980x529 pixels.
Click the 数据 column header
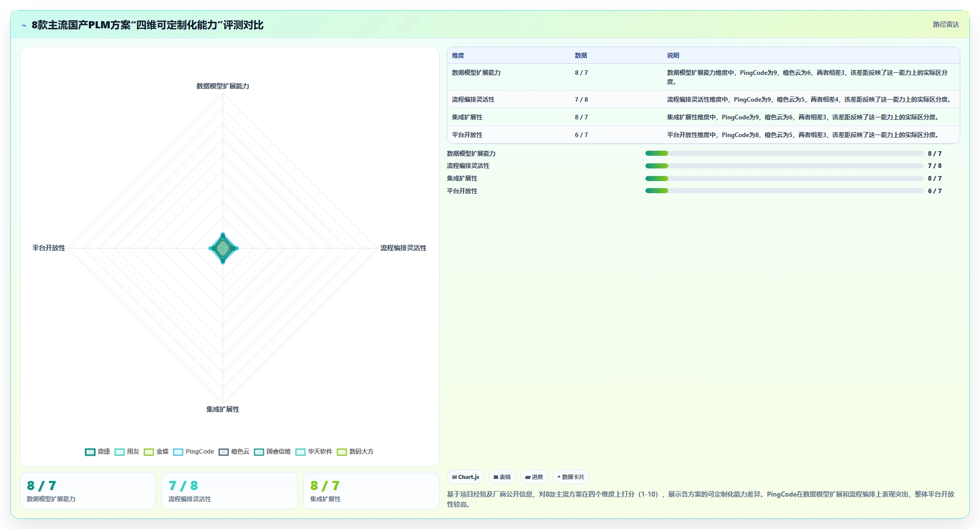581,56
